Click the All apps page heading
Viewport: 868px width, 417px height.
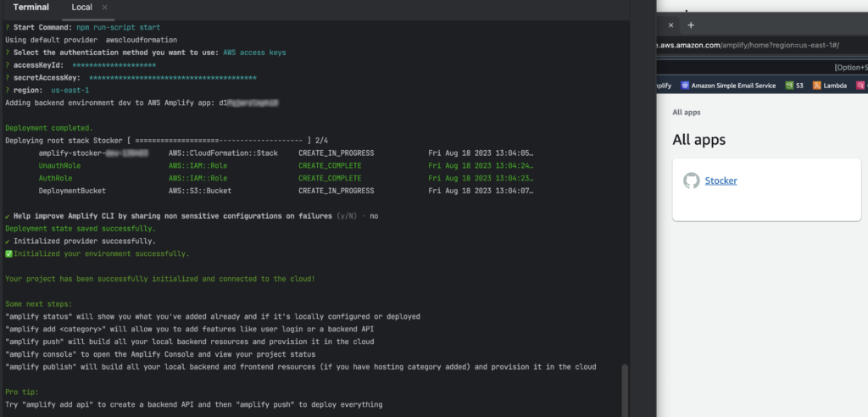point(698,140)
